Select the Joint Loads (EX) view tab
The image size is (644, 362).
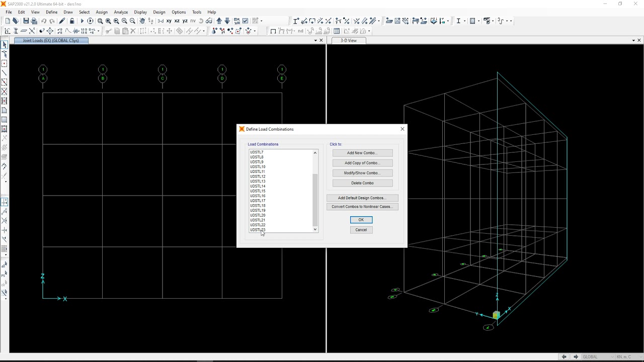(51, 40)
